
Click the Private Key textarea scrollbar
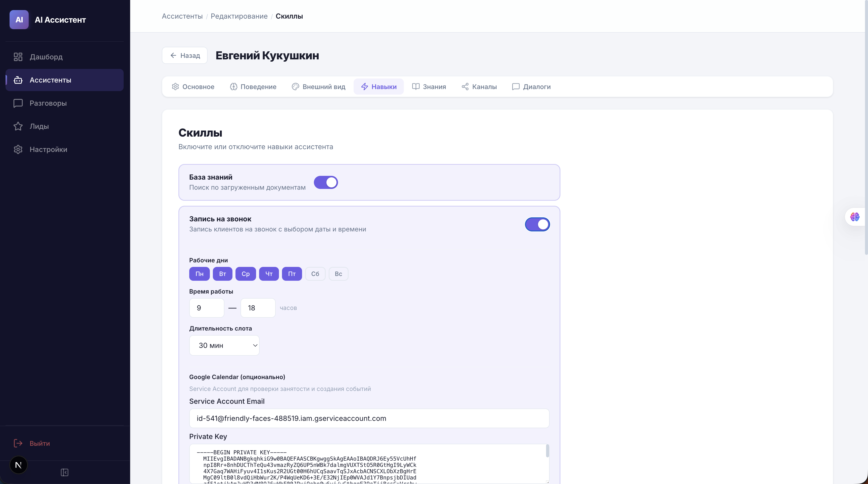tap(547, 451)
